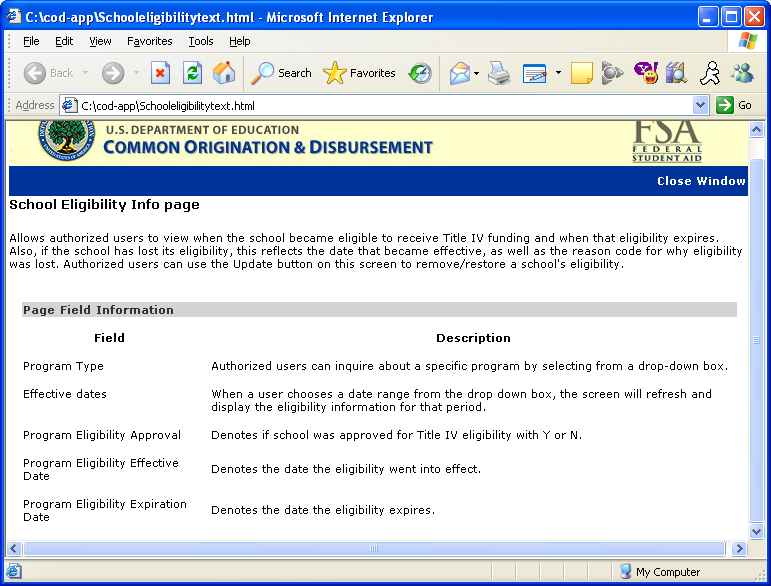The height and width of the screenshot is (586, 771).
Task: Expand the Back button history arrow
Action: click(x=86, y=73)
